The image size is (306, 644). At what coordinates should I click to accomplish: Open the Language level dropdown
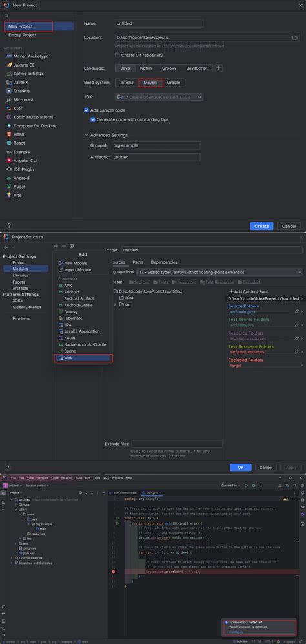pyautogui.click(x=221, y=272)
